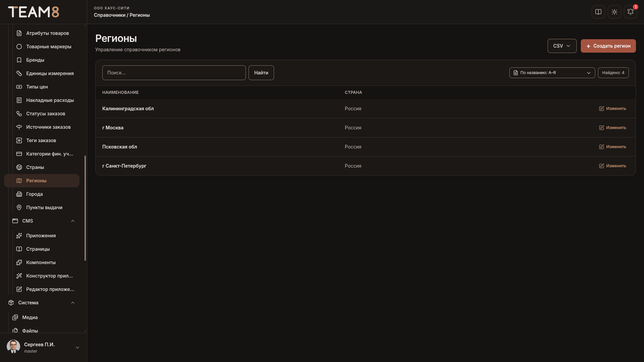This screenshot has width=644, height=362.
Task: Toggle the light/dark theme sun icon
Action: (614, 12)
